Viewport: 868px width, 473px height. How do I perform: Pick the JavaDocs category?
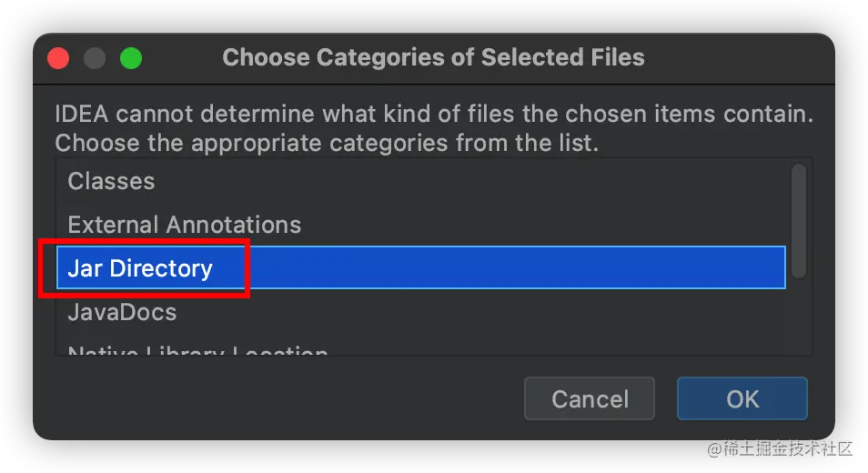coord(122,312)
